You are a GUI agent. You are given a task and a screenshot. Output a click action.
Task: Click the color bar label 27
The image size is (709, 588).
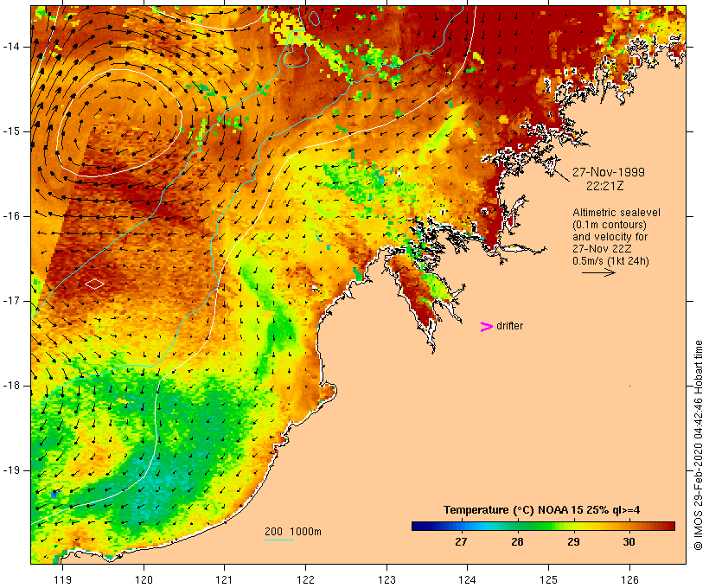[x=461, y=542]
